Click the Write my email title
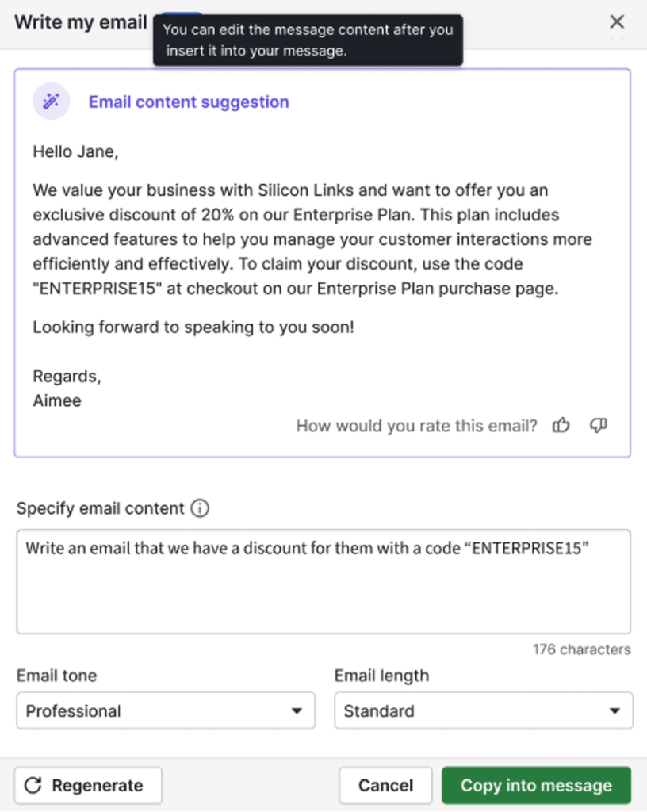The width and height of the screenshot is (647, 812). click(79, 22)
